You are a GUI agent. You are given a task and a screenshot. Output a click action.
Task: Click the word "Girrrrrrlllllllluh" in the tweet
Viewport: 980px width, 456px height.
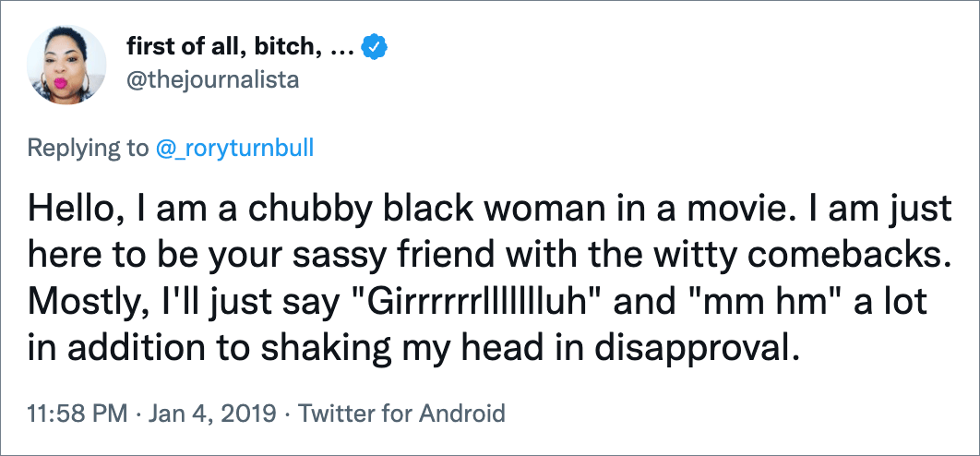[479, 303]
